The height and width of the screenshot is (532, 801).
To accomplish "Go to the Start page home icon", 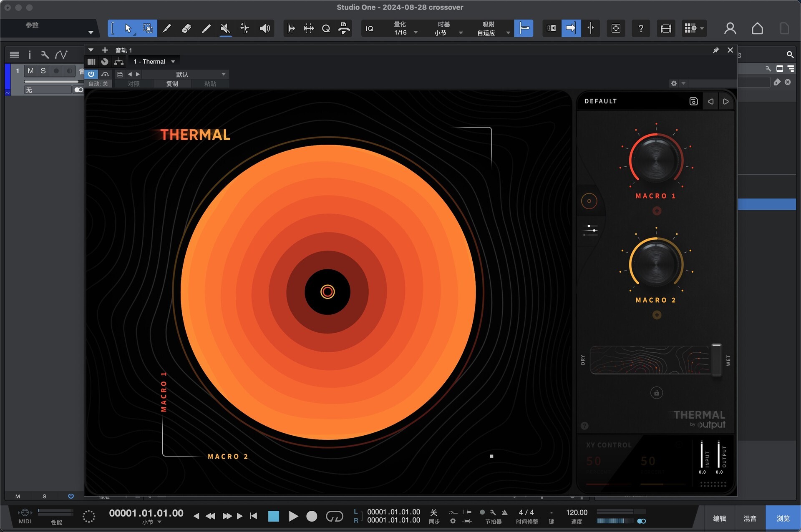I will tap(757, 28).
